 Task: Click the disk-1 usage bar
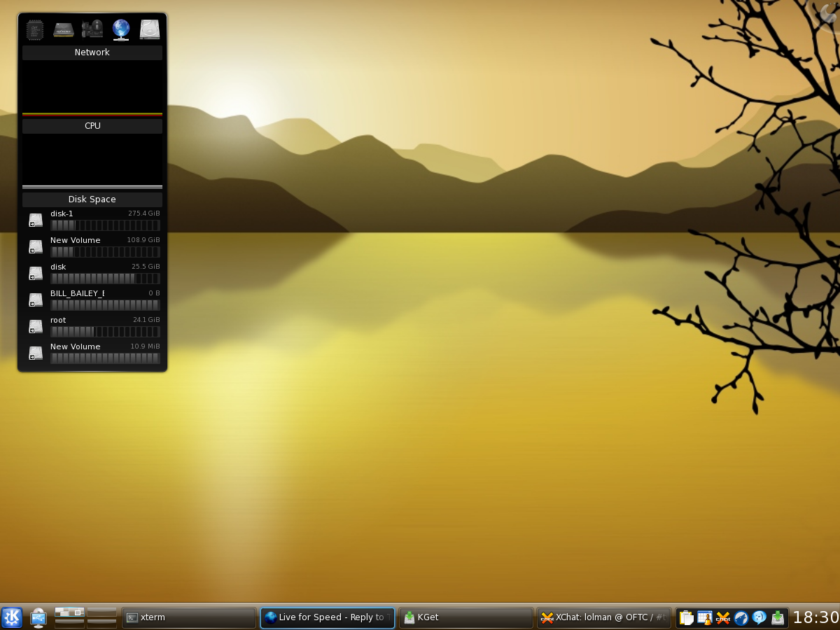[x=105, y=225]
